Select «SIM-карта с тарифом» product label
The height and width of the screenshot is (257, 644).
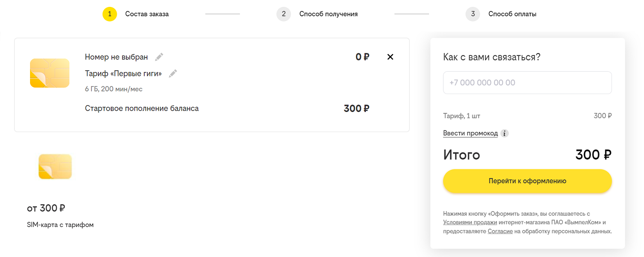[x=60, y=225]
